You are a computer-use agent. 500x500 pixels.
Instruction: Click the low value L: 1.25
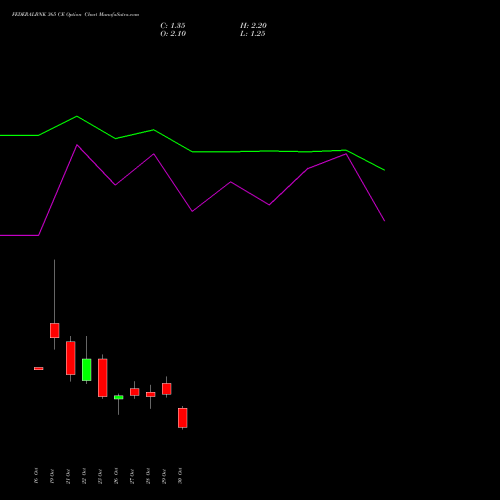click(253, 34)
